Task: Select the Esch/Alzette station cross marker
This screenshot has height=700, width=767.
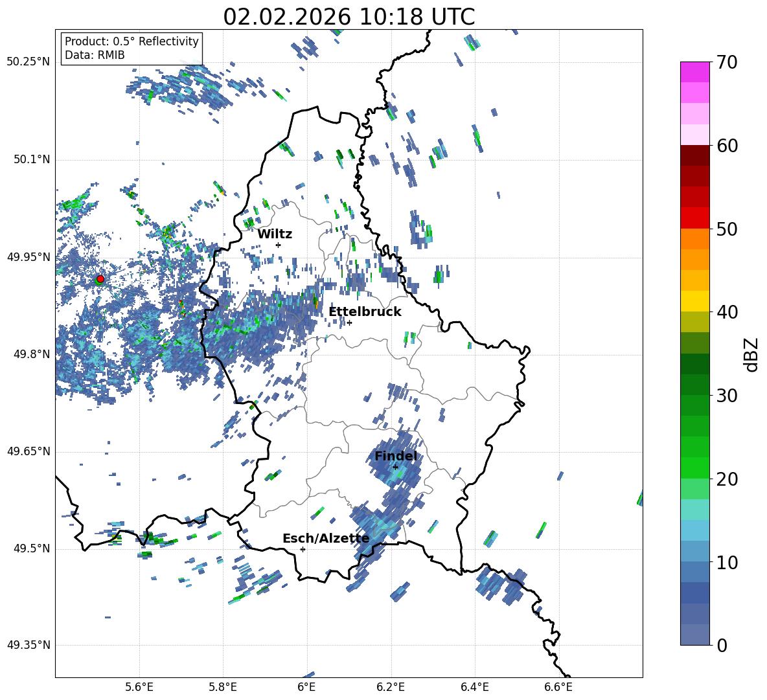Action: click(x=303, y=549)
